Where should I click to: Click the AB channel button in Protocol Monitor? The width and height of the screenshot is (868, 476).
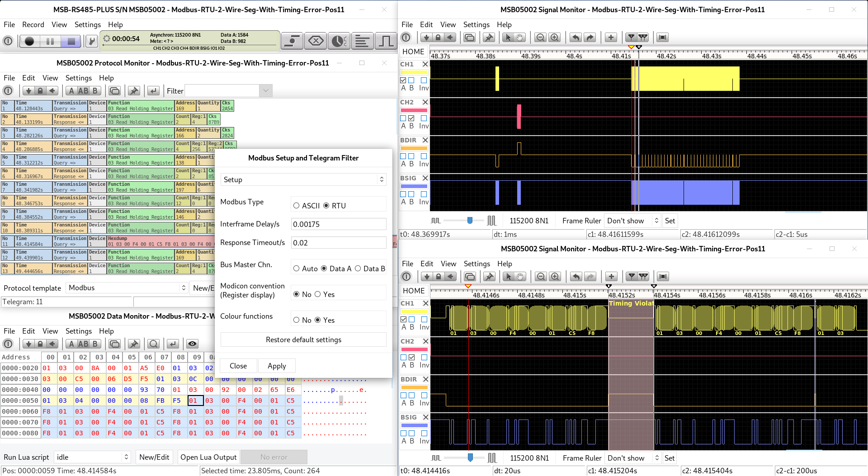pyautogui.click(x=83, y=91)
